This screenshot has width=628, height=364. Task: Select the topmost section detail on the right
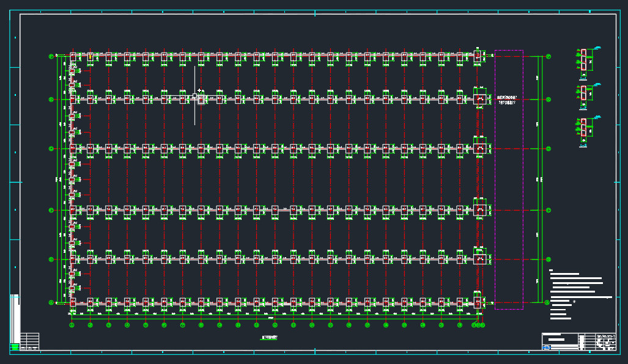(x=584, y=62)
